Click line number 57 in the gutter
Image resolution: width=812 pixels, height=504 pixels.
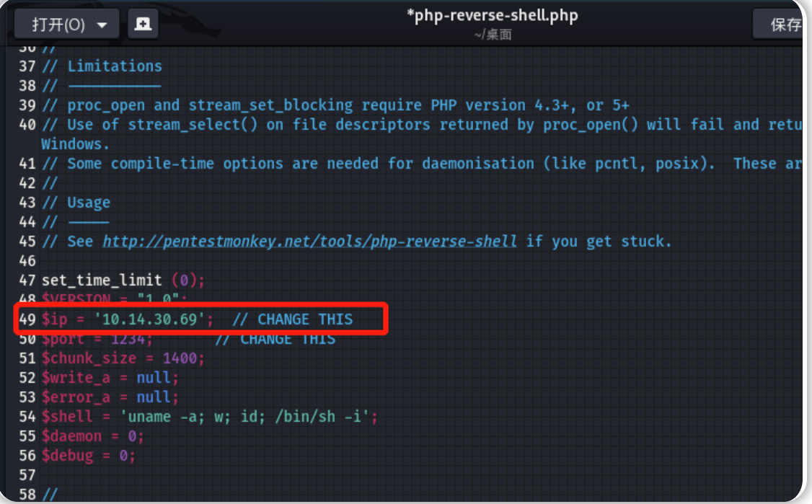(x=27, y=475)
